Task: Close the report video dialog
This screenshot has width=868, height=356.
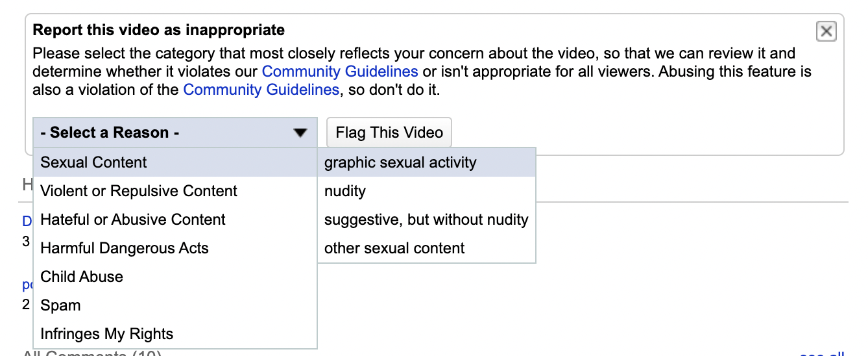Action: [x=826, y=31]
